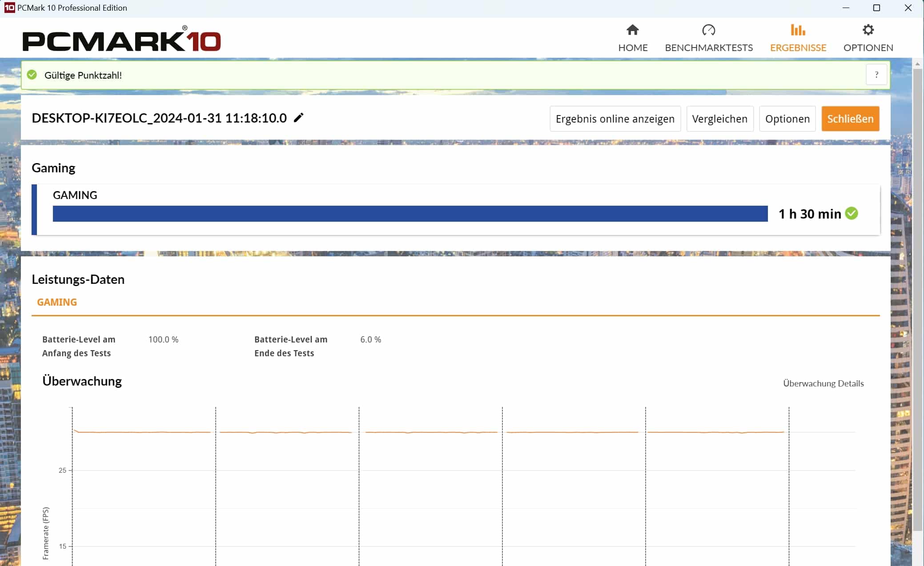This screenshot has height=566, width=924.
Task: Click the PCMark 10 logo
Action: tap(121, 39)
